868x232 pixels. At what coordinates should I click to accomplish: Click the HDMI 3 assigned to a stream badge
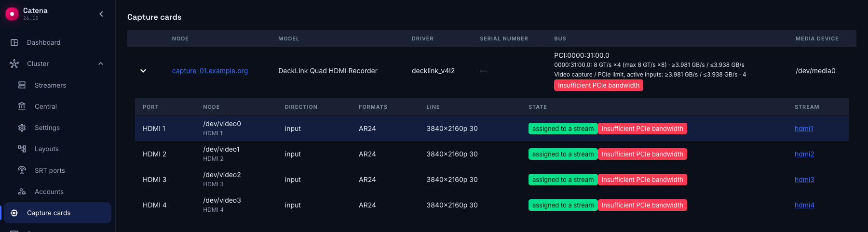click(x=563, y=180)
